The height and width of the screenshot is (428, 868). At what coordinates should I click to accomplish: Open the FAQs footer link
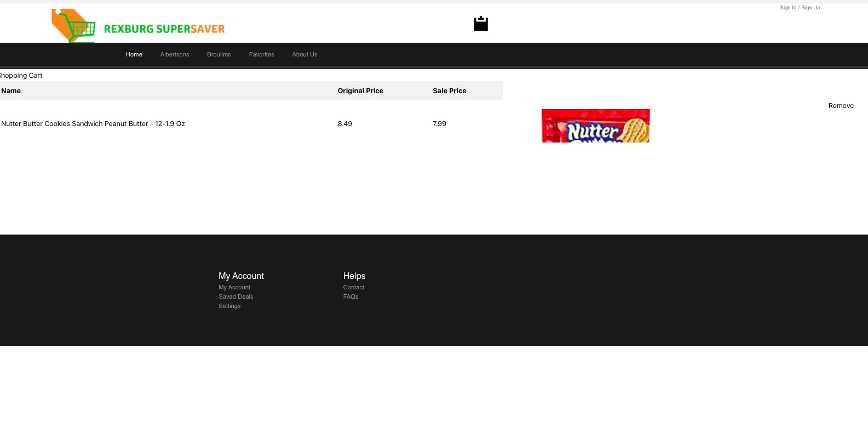[351, 296]
